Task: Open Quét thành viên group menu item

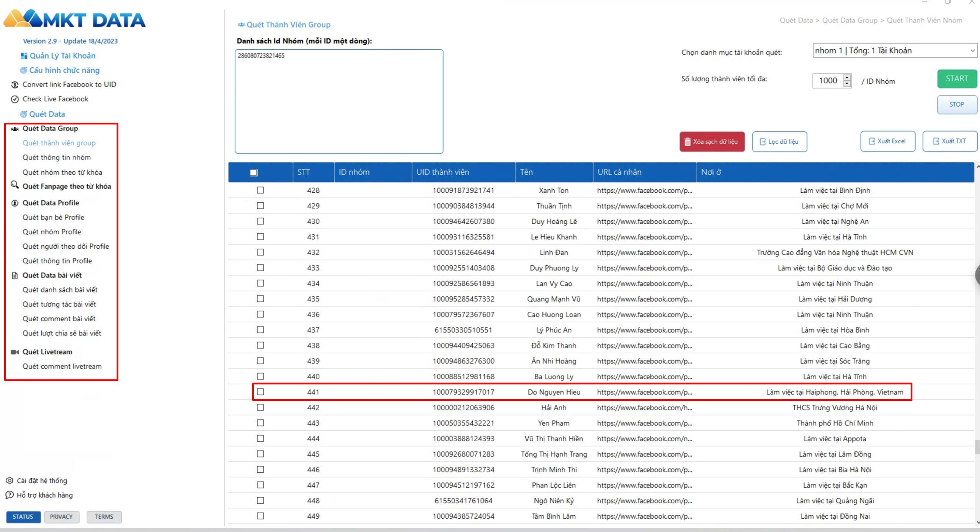Action: [59, 143]
